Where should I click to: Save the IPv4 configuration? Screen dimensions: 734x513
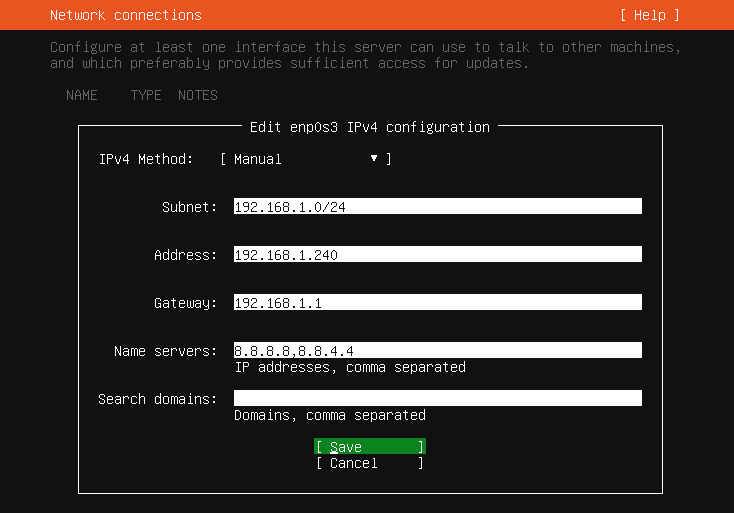point(370,447)
